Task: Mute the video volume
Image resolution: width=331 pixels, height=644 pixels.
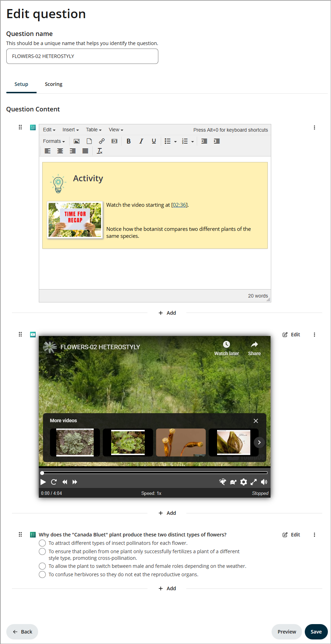Action: tap(264, 482)
